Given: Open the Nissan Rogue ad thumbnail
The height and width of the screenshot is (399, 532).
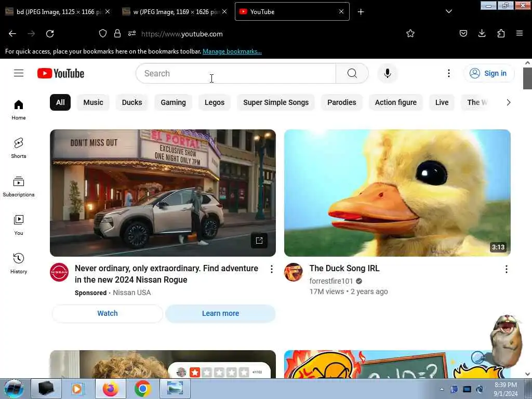Looking at the screenshot, I should [163, 193].
